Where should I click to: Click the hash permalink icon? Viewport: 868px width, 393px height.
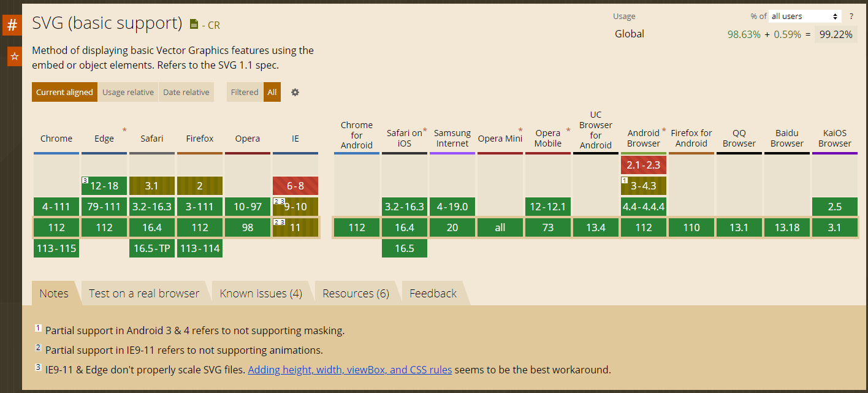tap(12, 26)
